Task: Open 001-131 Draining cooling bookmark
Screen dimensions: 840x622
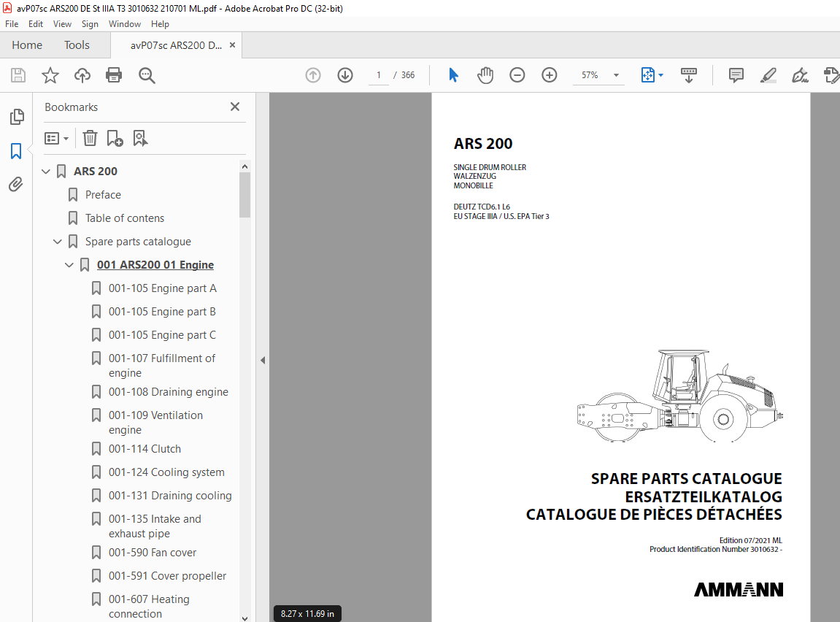Action: [x=170, y=496]
